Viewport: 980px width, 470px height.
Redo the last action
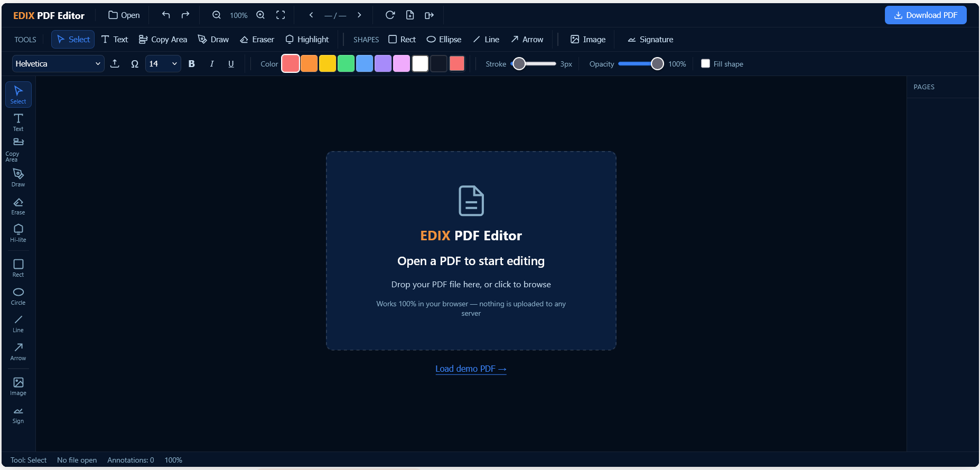click(185, 15)
